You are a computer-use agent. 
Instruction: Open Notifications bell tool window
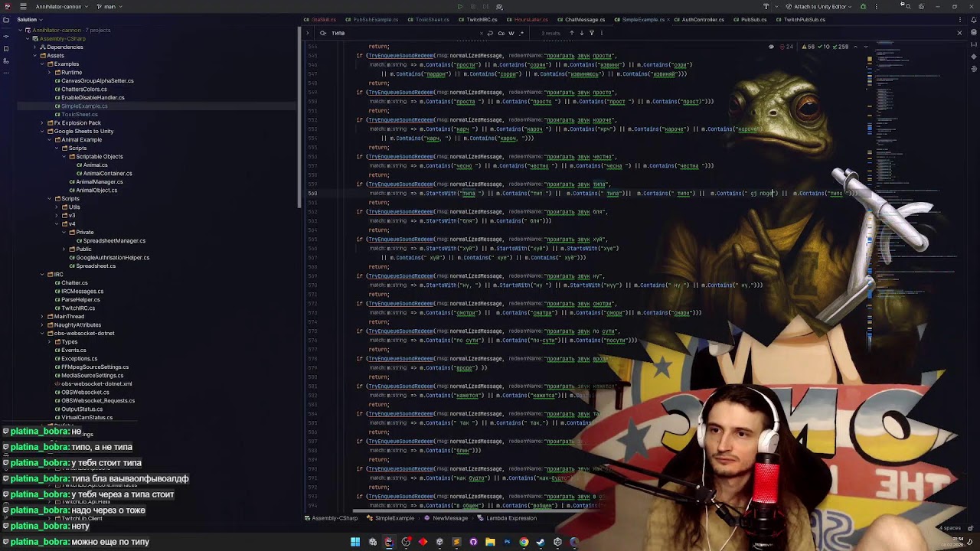pyautogui.click(x=974, y=19)
